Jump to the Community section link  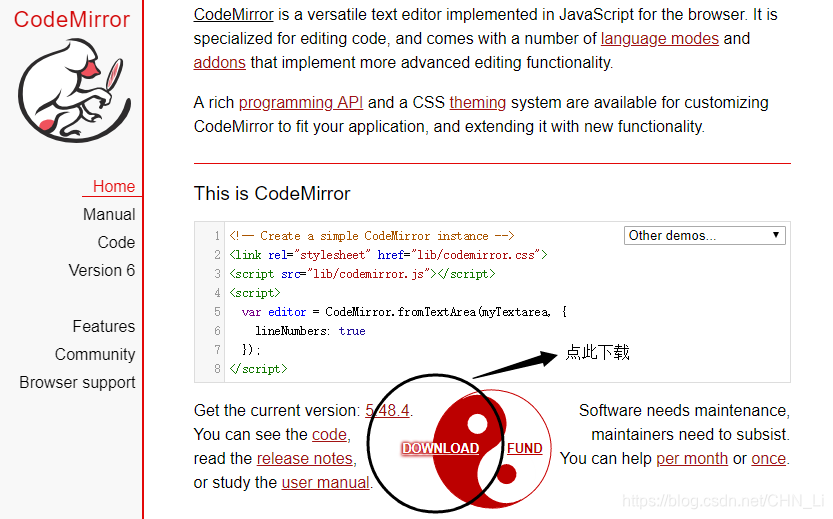coord(95,354)
